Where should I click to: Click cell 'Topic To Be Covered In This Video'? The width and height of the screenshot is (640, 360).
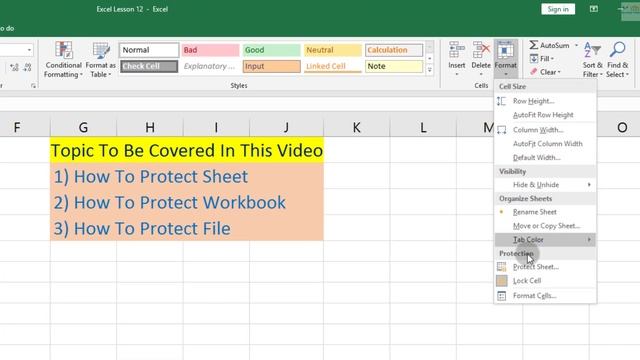pos(187,150)
